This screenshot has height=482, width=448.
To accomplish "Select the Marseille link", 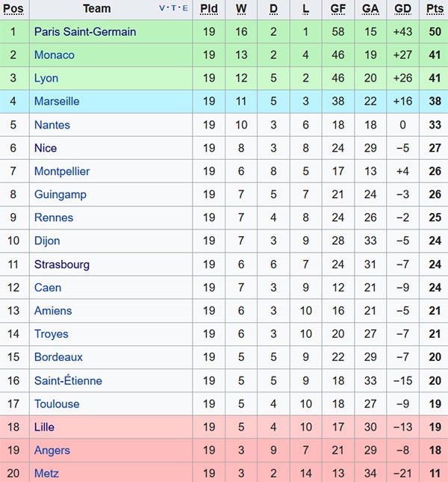I will click(x=57, y=102).
